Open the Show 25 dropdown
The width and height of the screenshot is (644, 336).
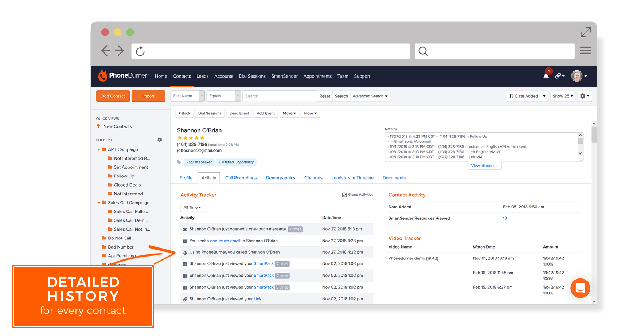click(x=563, y=96)
